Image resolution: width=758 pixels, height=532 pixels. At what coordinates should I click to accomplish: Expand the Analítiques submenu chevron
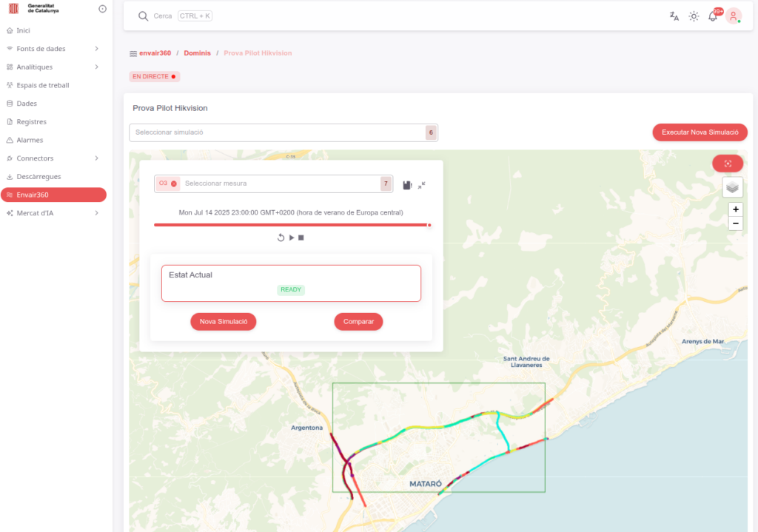coord(97,67)
